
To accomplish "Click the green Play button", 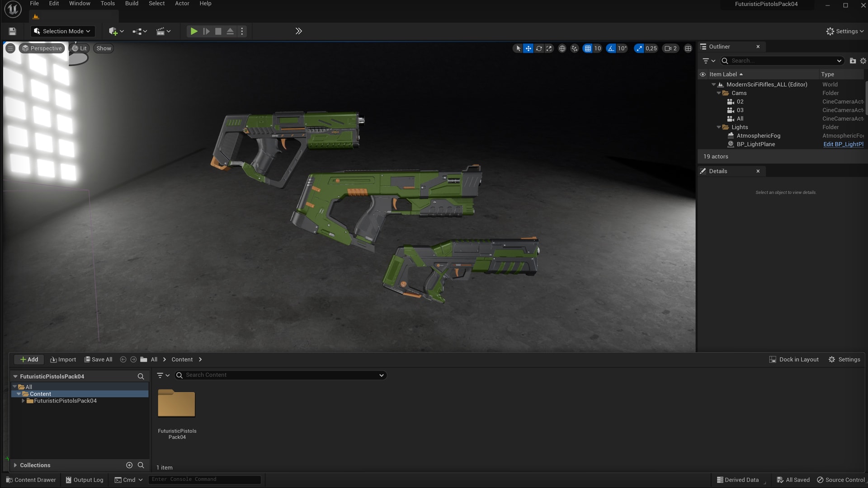I will tap(193, 31).
